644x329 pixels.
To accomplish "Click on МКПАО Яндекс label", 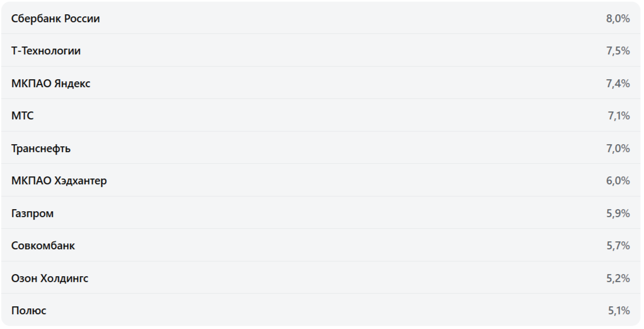I will tap(51, 83).
